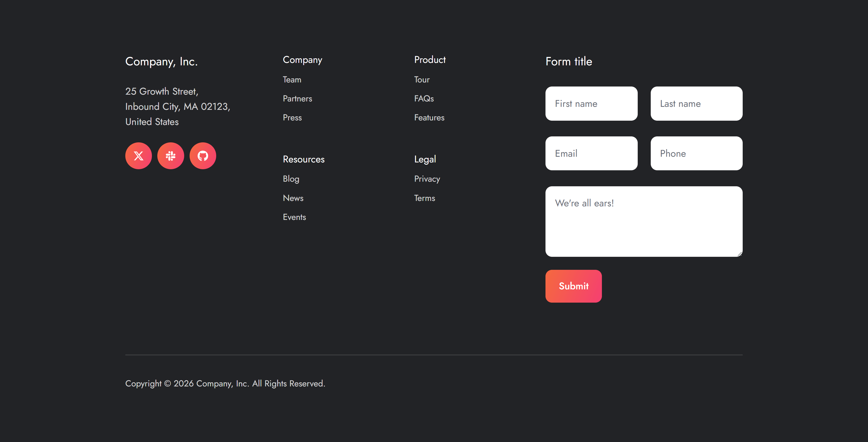Focus the First name field
The width and height of the screenshot is (868, 442).
point(591,104)
